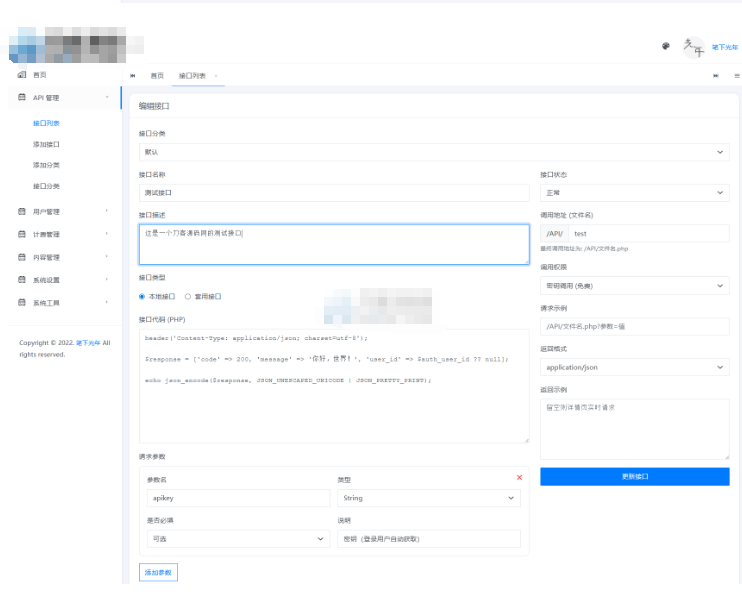
Task: Close the 接口列表 tab
Action: [x=216, y=76]
